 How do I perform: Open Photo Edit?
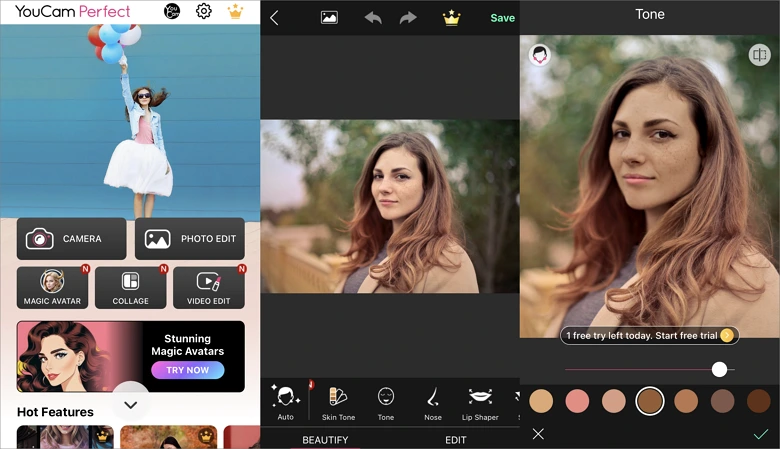point(190,239)
